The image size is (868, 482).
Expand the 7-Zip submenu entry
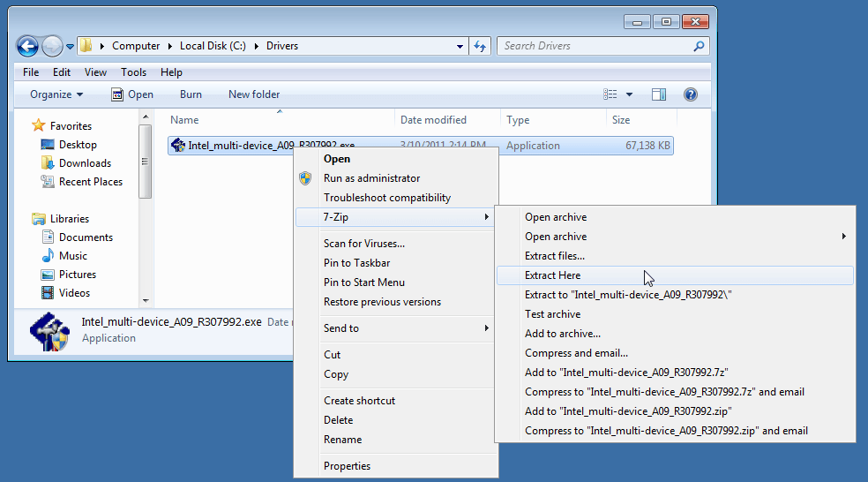[x=396, y=217]
